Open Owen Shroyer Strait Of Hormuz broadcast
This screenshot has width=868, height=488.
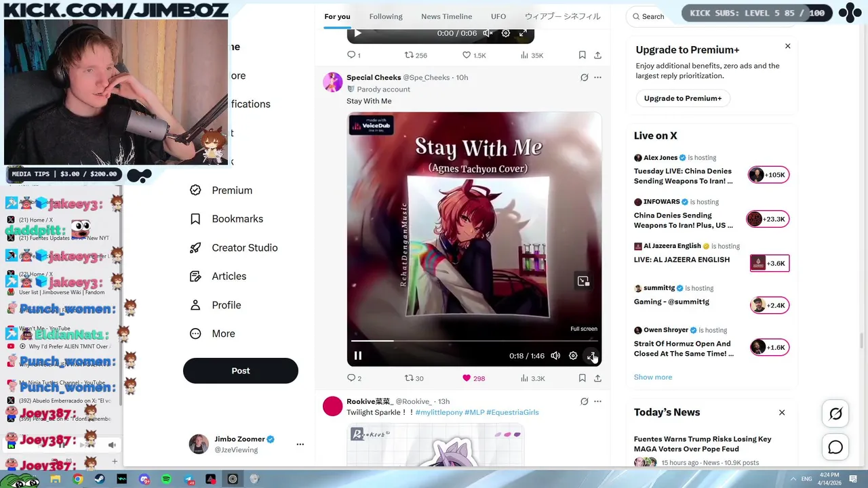pos(711,343)
